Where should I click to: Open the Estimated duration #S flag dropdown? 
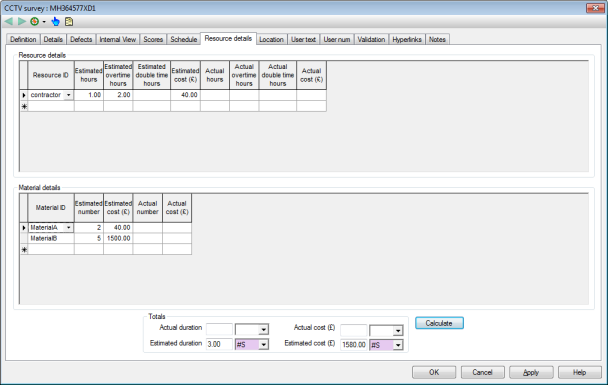263,344
